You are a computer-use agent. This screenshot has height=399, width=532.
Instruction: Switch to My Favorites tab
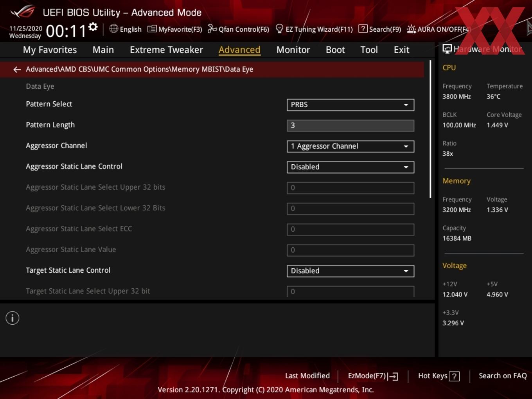point(50,50)
